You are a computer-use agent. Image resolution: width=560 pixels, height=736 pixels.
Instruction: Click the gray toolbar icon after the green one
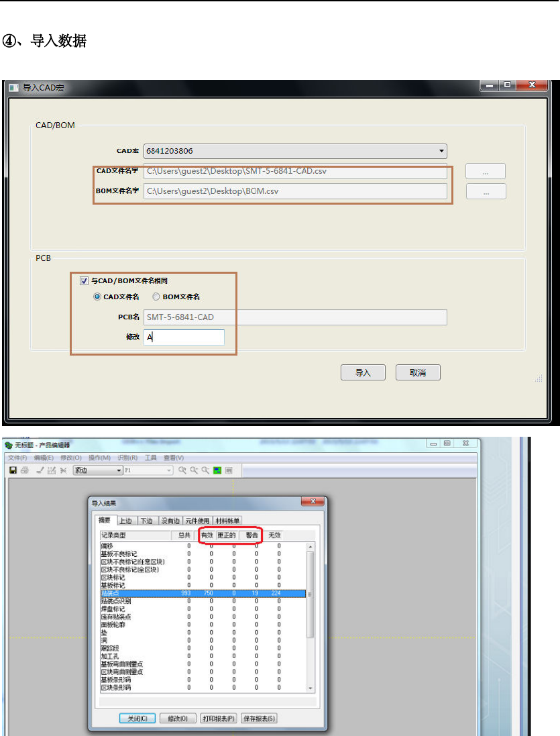229,470
